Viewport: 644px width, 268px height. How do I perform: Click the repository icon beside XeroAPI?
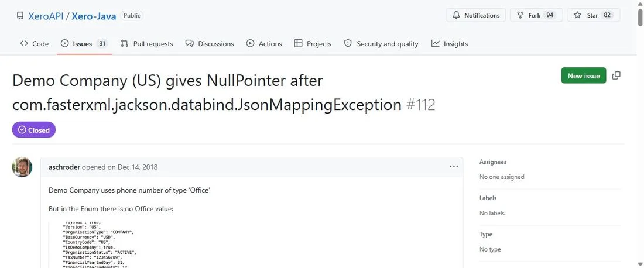coord(20,16)
